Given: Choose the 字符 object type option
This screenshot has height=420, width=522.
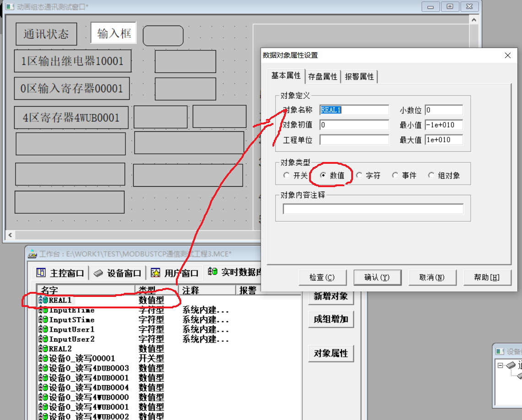Looking at the screenshot, I should [x=359, y=175].
